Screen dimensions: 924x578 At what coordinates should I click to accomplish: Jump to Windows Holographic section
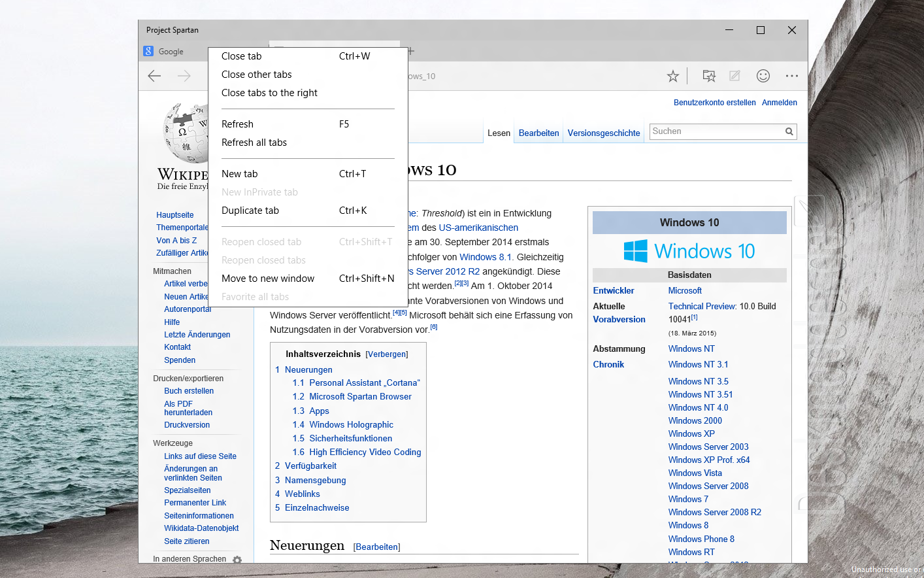[343, 424]
